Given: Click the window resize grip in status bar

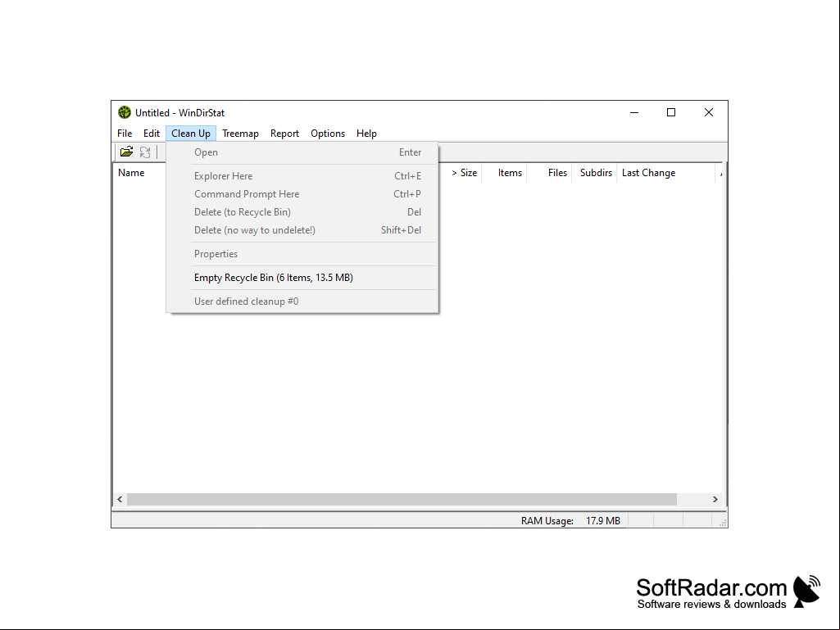Looking at the screenshot, I should (x=723, y=523).
